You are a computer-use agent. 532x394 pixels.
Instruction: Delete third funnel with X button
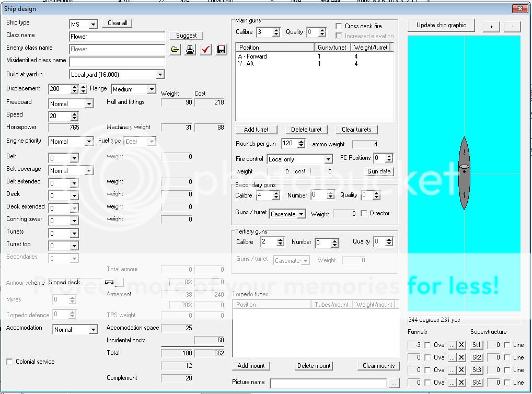tap(461, 370)
